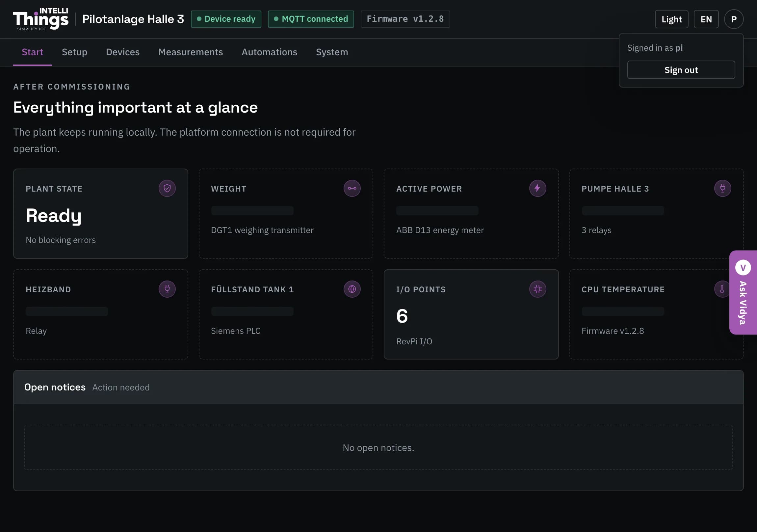Viewport: 757px width, 532px height.
Task: Click the Füllstand Tank 1 card title
Action: (252, 289)
